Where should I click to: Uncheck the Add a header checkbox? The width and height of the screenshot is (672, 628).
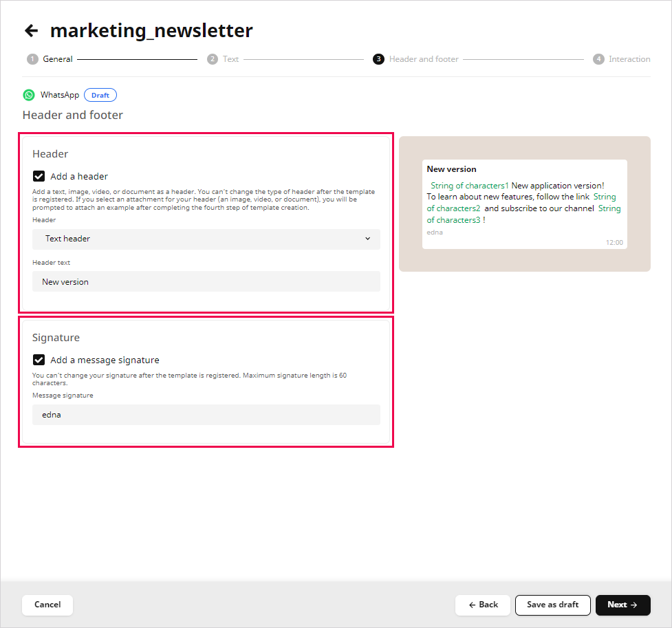(x=39, y=176)
